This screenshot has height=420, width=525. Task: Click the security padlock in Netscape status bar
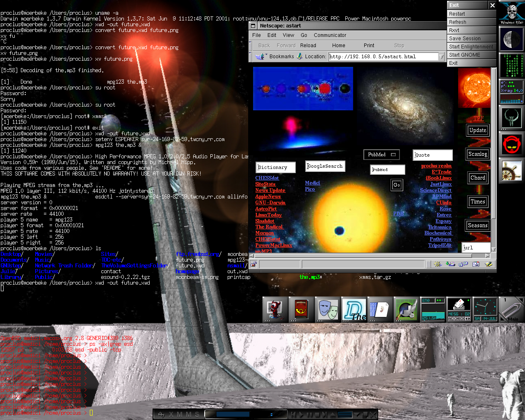pos(253,264)
